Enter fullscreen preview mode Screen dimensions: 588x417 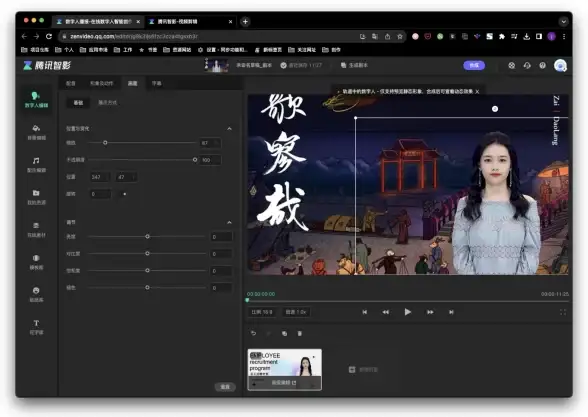(x=563, y=312)
